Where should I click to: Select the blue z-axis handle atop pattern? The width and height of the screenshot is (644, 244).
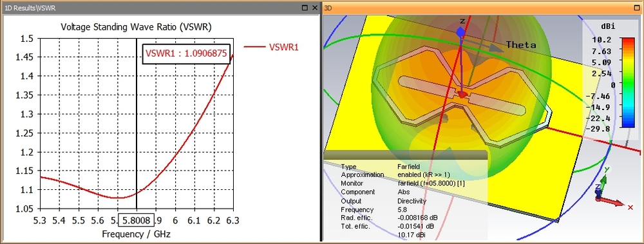pyautogui.click(x=461, y=32)
